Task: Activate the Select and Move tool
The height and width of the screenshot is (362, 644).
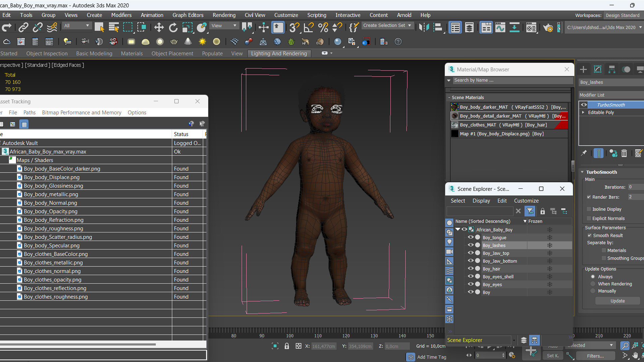Action: pyautogui.click(x=159, y=27)
